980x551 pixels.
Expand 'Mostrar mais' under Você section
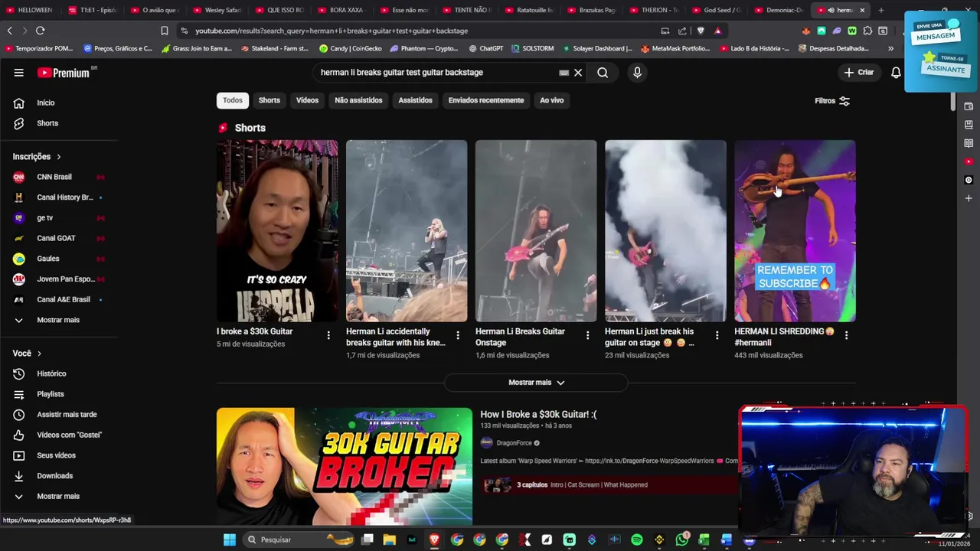pos(59,497)
